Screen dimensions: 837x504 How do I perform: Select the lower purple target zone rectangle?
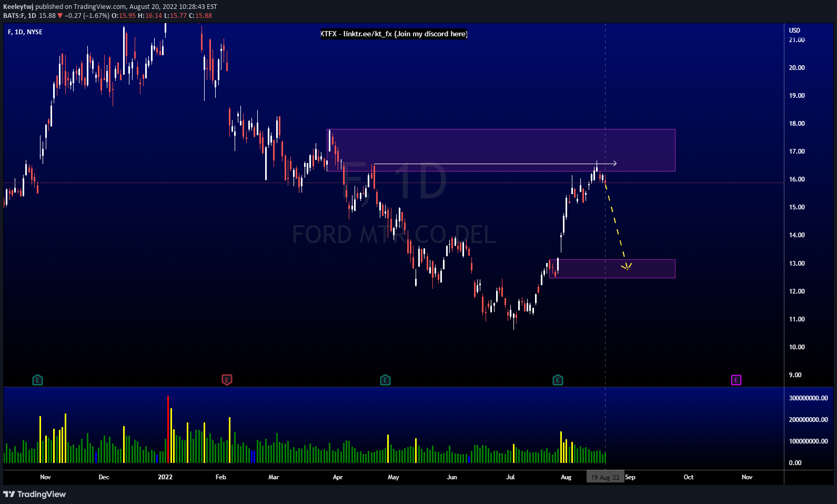612,269
